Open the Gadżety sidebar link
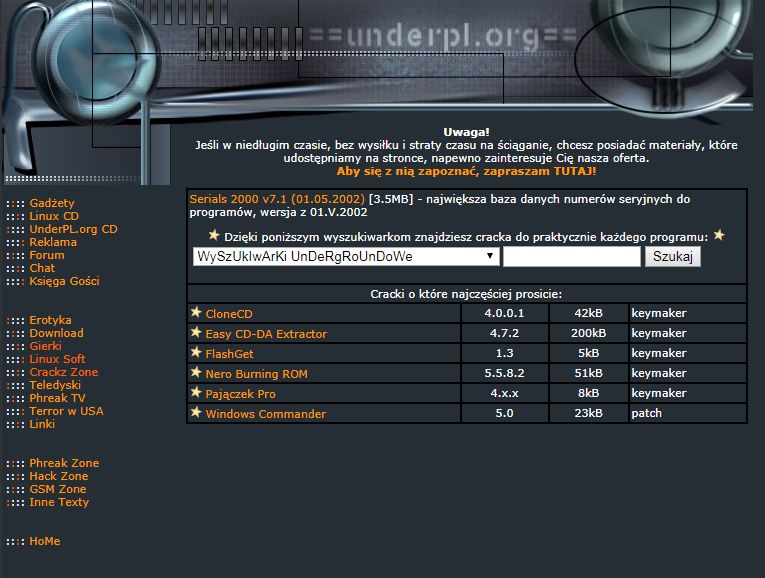 [52, 203]
